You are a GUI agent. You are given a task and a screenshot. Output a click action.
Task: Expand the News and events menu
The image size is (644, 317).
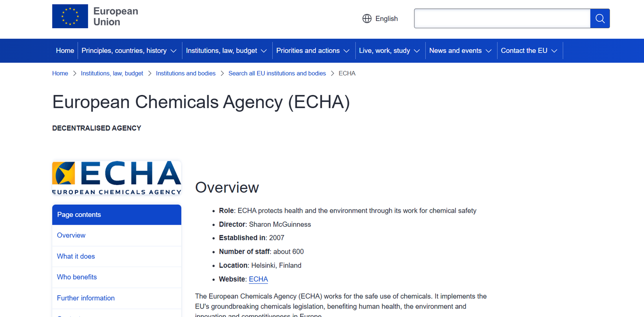click(x=460, y=51)
